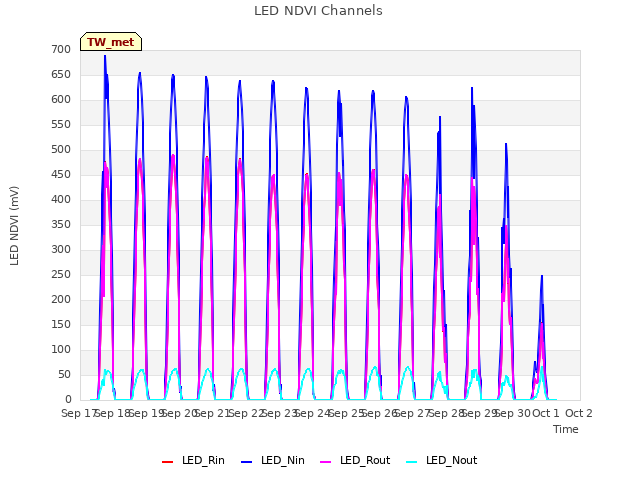Click the TW_met annotation label
The height and width of the screenshot is (480, 640).
[111, 42]
